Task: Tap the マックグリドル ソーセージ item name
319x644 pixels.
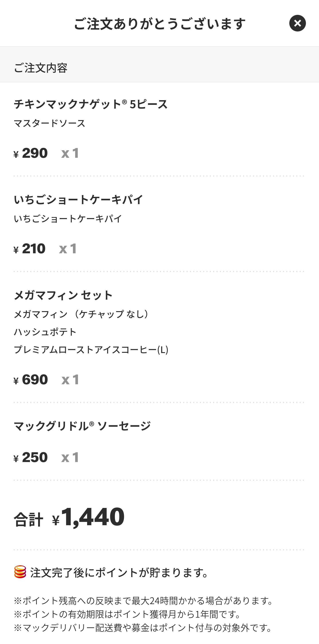Action: (x=82, y=426)
